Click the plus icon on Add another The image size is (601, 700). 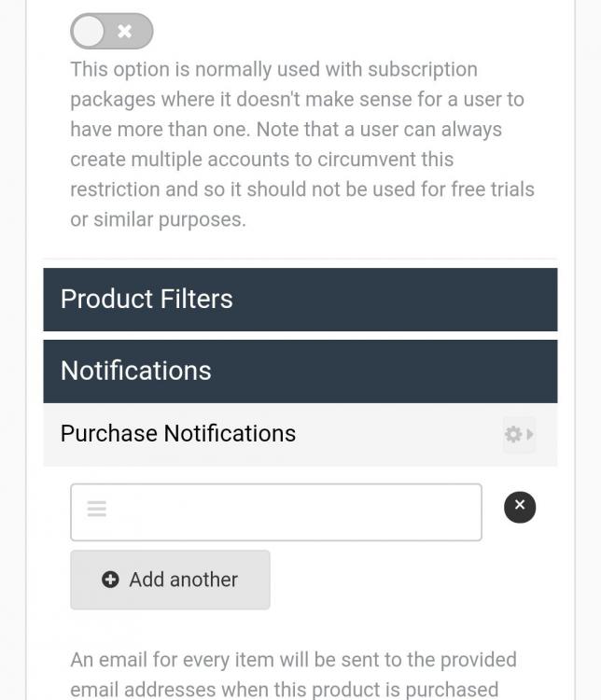(110, 580)
